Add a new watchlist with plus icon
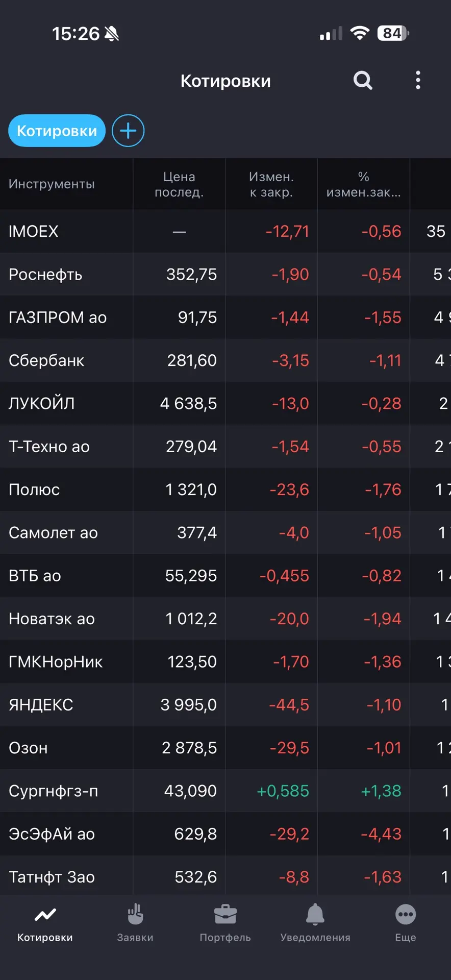The width and height of the screenshot is (451, 980). tap(128, 131)
